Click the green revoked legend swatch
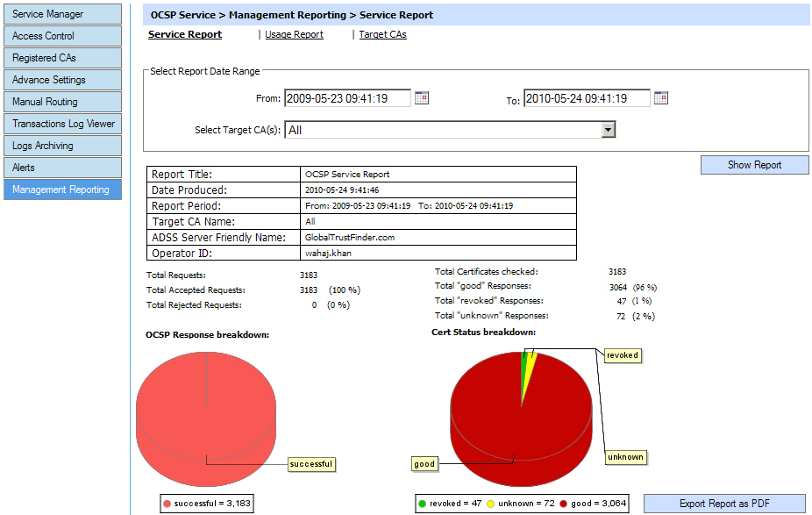812x515 pixels. 423,504
